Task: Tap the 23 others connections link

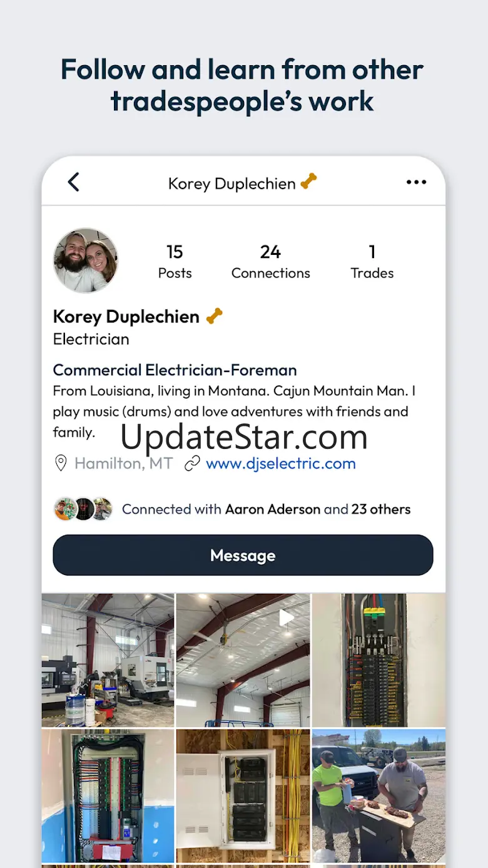Action: pos(381,509)
